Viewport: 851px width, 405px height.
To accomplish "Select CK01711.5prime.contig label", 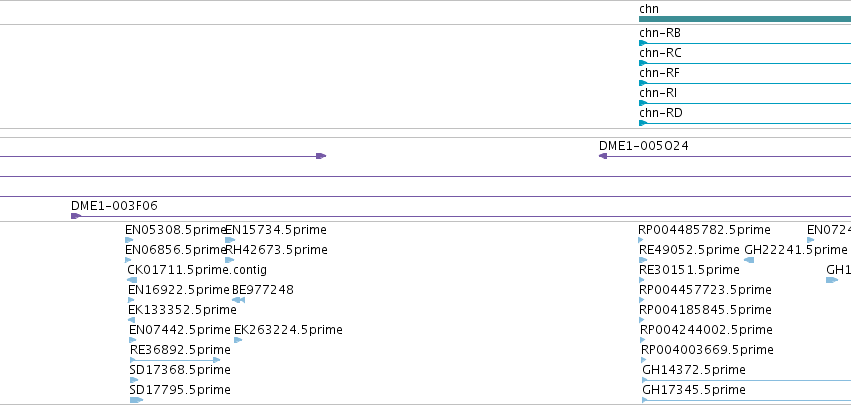I will (197, 270).
